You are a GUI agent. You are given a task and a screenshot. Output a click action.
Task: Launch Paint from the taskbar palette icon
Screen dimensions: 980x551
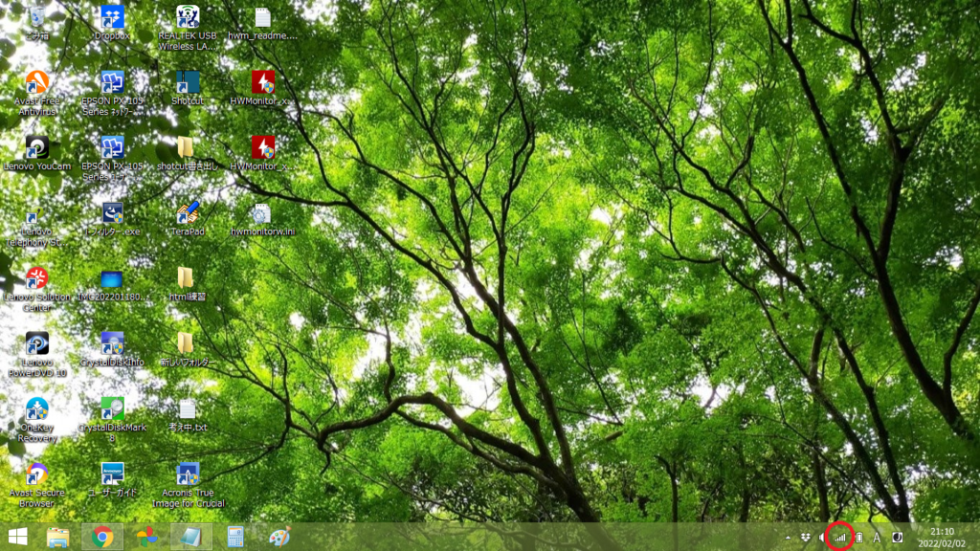(x=279, y=537)
